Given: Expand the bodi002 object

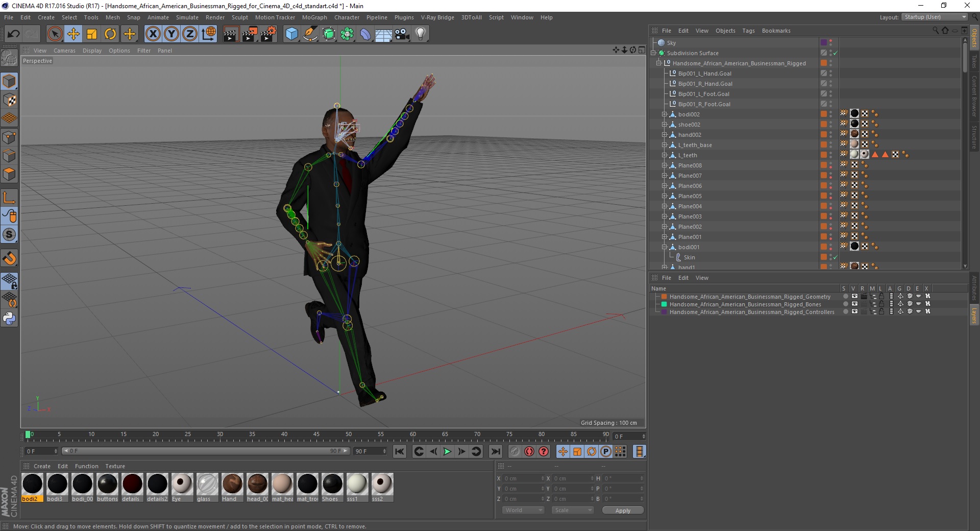Looking at the screenshot, I should (x=665, y=114).
